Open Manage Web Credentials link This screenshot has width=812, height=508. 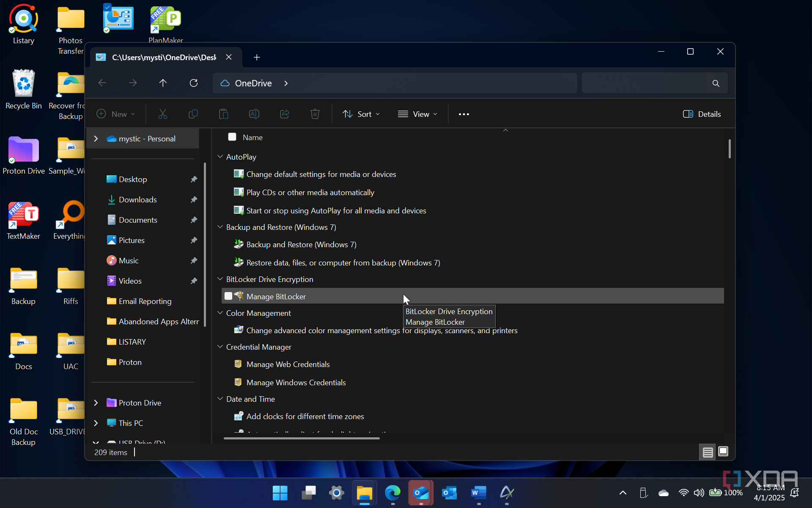pos(288,364)
